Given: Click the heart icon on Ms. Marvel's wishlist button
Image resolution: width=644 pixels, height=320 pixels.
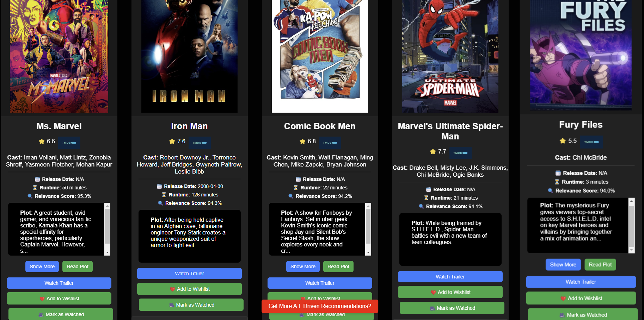Looking at the screenshot, I should pos(42,299).
